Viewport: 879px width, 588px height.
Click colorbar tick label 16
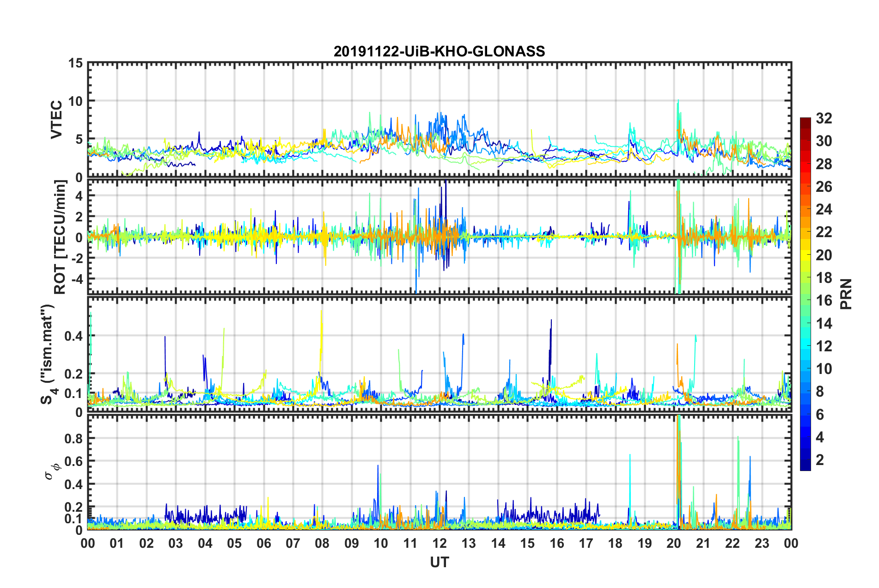pos(824,300)
